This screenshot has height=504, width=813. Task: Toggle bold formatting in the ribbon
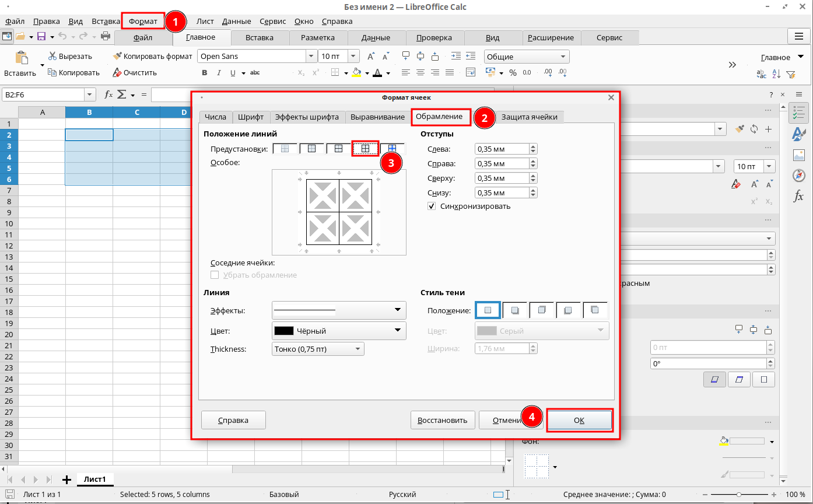pos(205,73)
